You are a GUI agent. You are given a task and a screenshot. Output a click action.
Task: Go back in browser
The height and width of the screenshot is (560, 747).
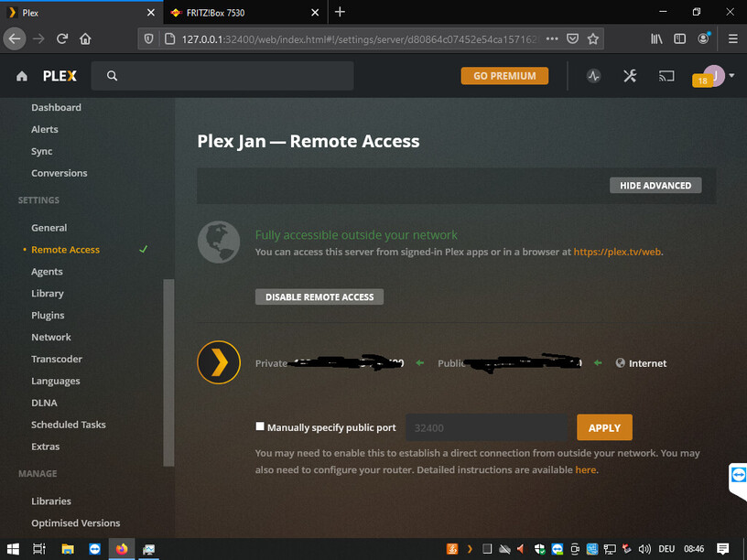pyautogui.click(x=15, y=38)
